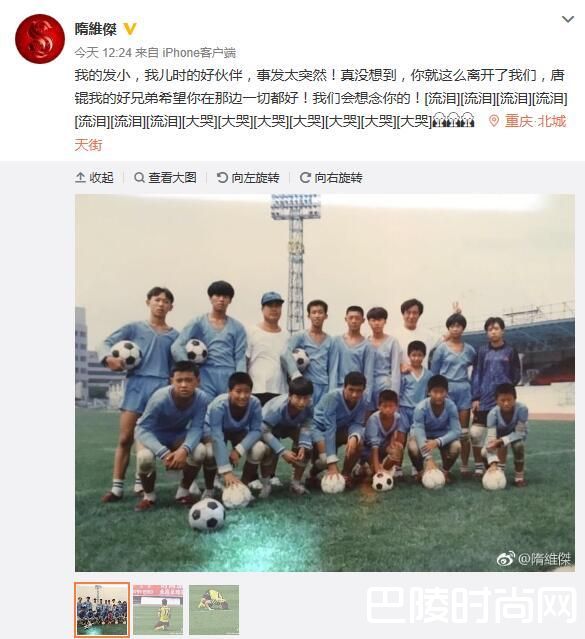Screen dimensions: 585x639
Task: Open 隋維傑 username profile link
Action: 95,29
